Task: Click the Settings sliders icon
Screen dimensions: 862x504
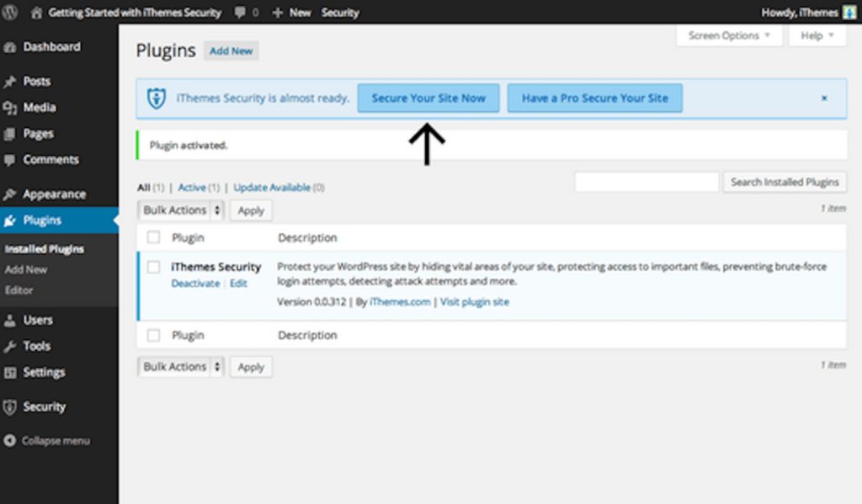Action: pos(9,373)
